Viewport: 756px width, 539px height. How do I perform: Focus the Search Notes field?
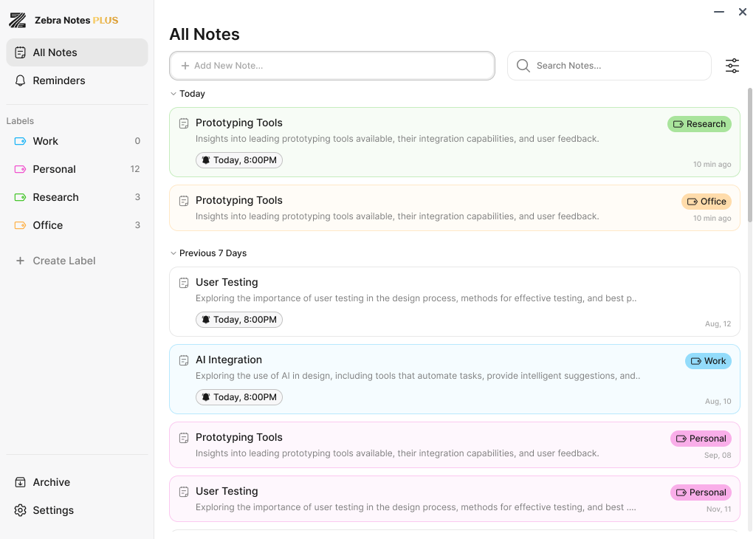point(609,66)
